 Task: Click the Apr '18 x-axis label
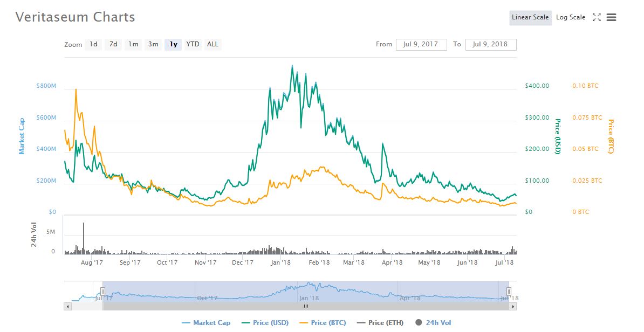(x=392, y=262)
